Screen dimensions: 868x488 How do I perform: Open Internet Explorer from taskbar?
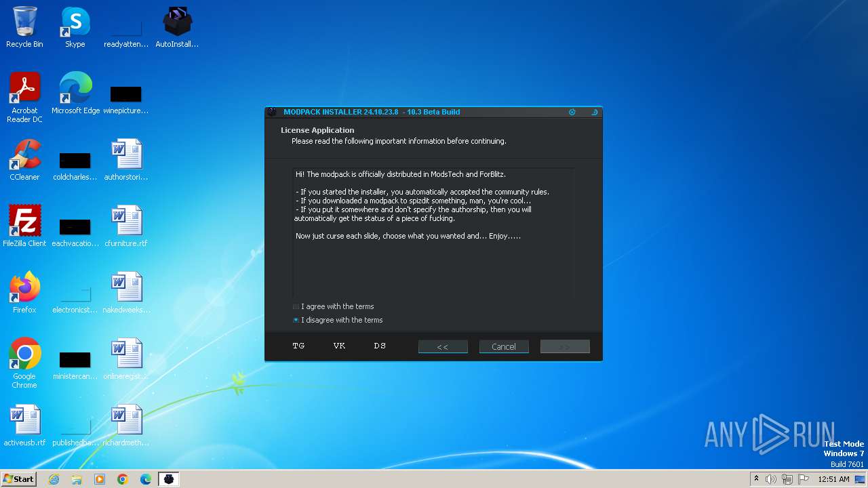pyautogui.click(x=54, y=479)
